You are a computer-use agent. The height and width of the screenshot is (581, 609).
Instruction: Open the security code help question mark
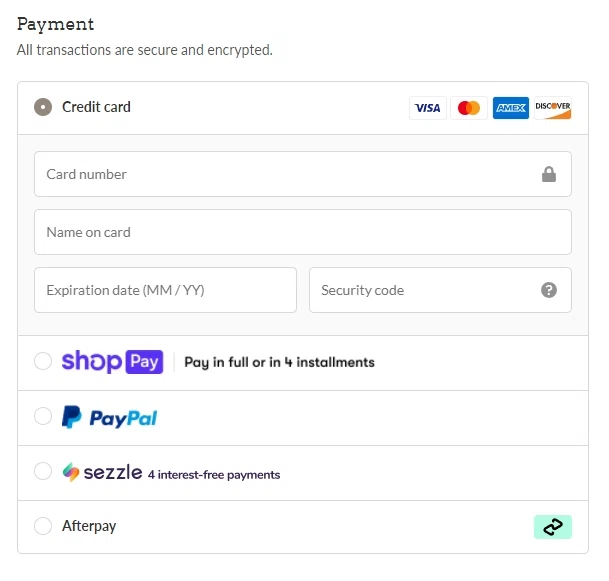[549, 290]
